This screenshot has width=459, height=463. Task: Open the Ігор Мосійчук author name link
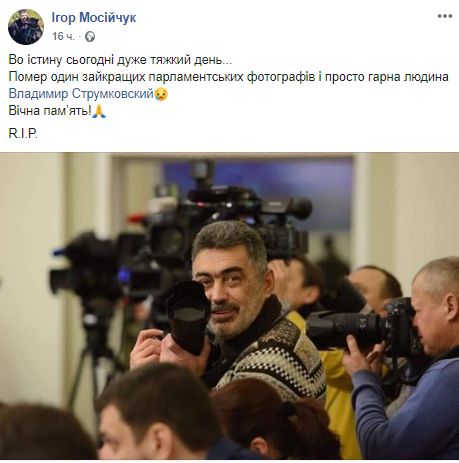click(94, 18)
